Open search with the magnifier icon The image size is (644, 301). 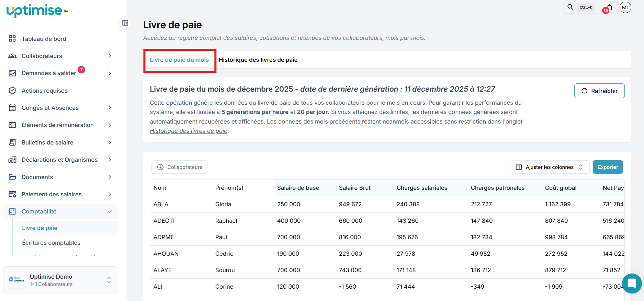coord(570,7)
